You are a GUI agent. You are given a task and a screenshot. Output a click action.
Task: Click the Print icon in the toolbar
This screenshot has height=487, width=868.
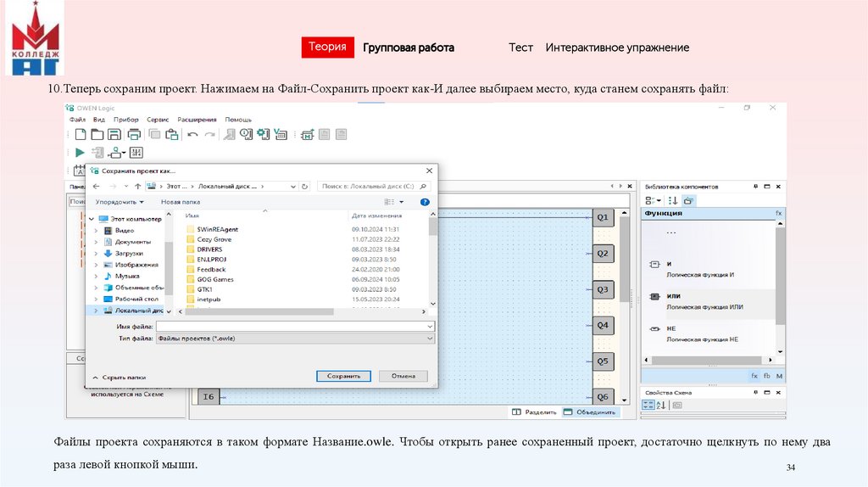(x=134, y=134)
